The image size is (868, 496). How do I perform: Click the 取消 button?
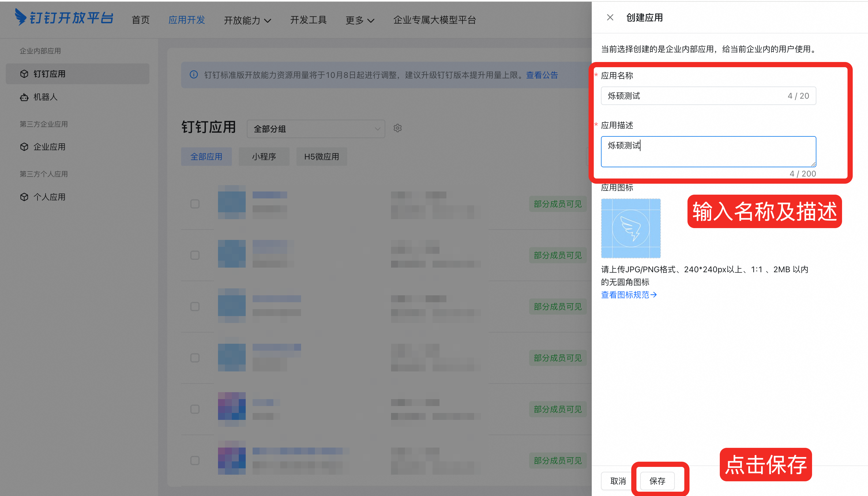tap(618, 481)
